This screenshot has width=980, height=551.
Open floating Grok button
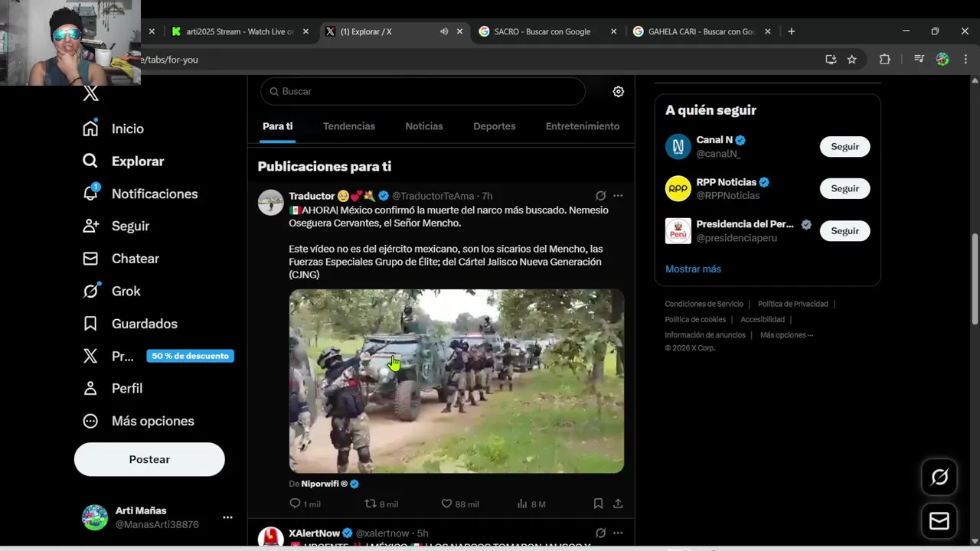point(939,478)
